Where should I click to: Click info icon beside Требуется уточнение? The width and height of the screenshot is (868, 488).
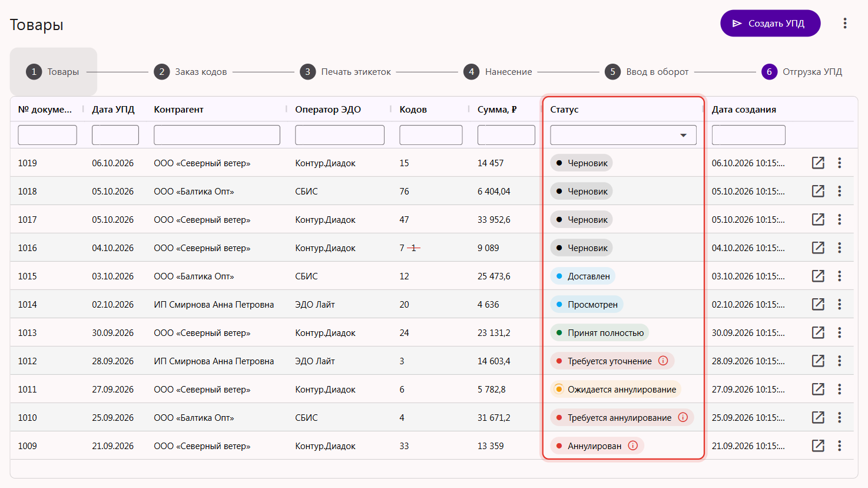[663, 361]
